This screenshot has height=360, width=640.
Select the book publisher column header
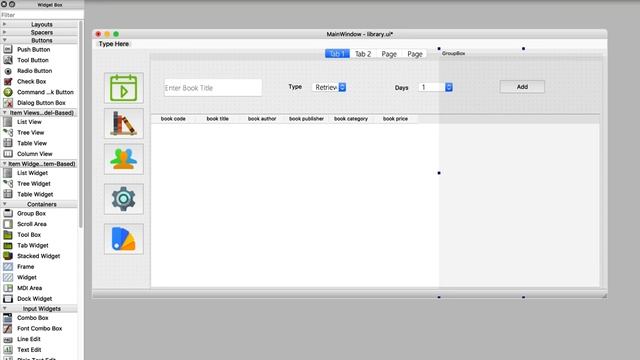pos(307,119)
